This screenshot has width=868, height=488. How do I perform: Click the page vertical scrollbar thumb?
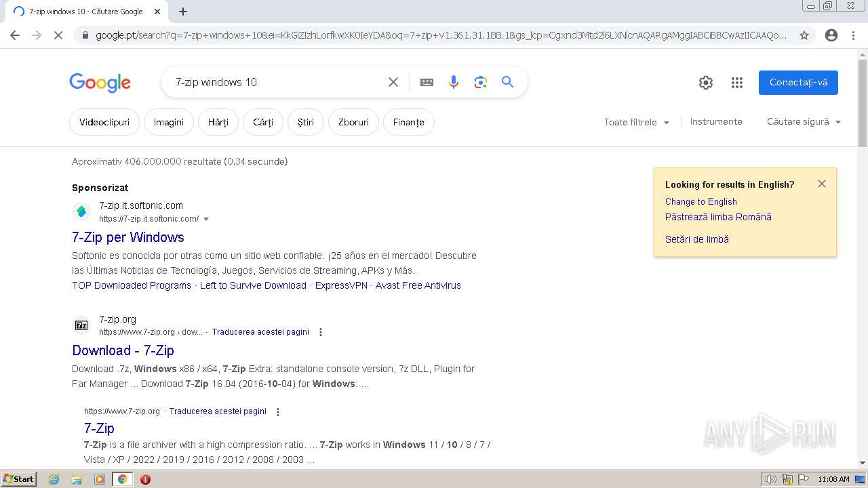tap(863, 103)
